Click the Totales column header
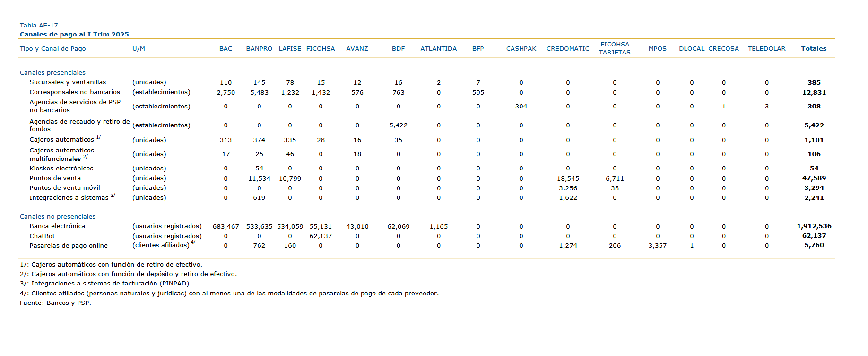This screenshot has height=356, width=868. 814,49
